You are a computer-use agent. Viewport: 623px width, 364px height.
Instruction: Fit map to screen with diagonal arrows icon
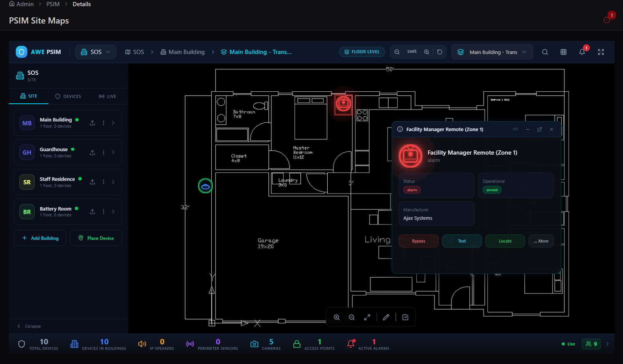tap(367, 317)
